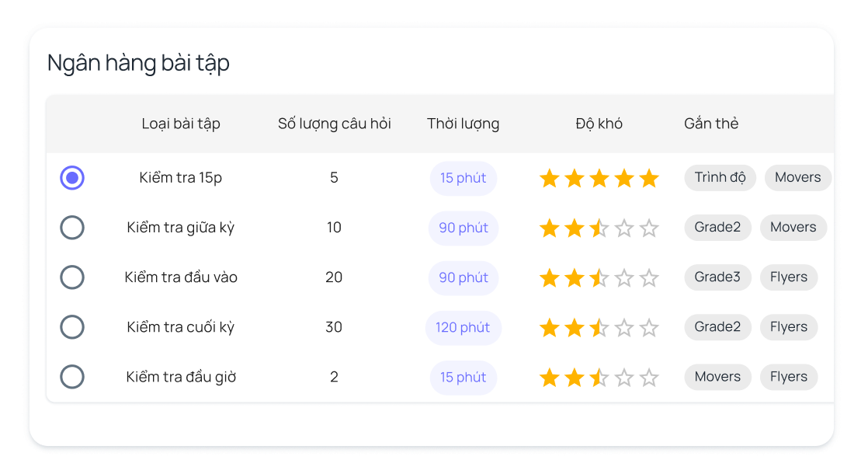Click the half-filled third star for Kiểm tra cuối kỳ

point(599,328)
